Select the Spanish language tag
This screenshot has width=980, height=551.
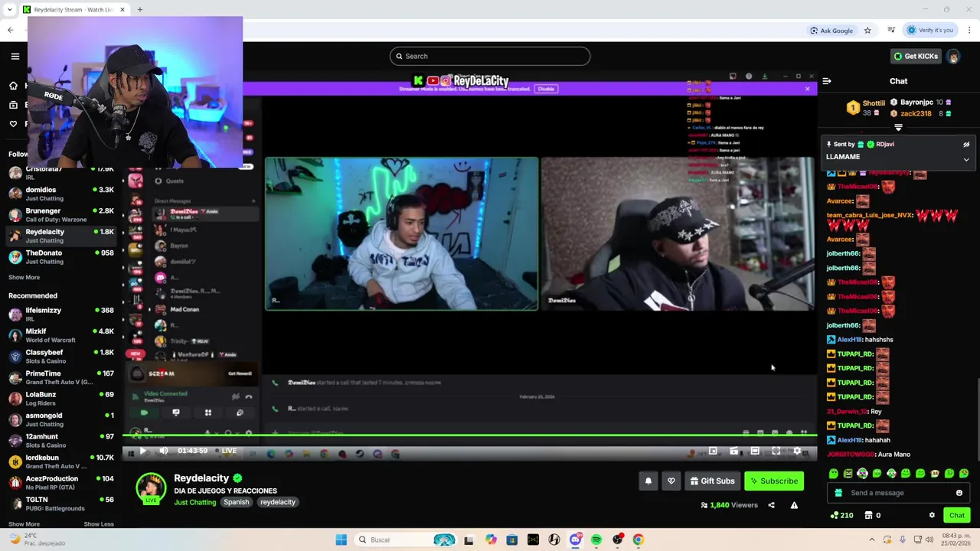click(x=237, y=502)
